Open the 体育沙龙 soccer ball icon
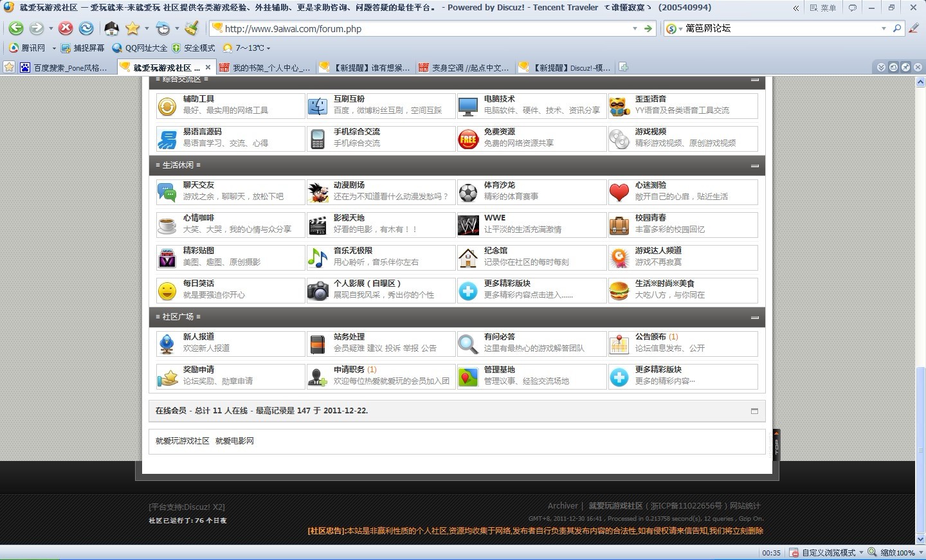This screenshot has height=560, width=926. [468, 192]
